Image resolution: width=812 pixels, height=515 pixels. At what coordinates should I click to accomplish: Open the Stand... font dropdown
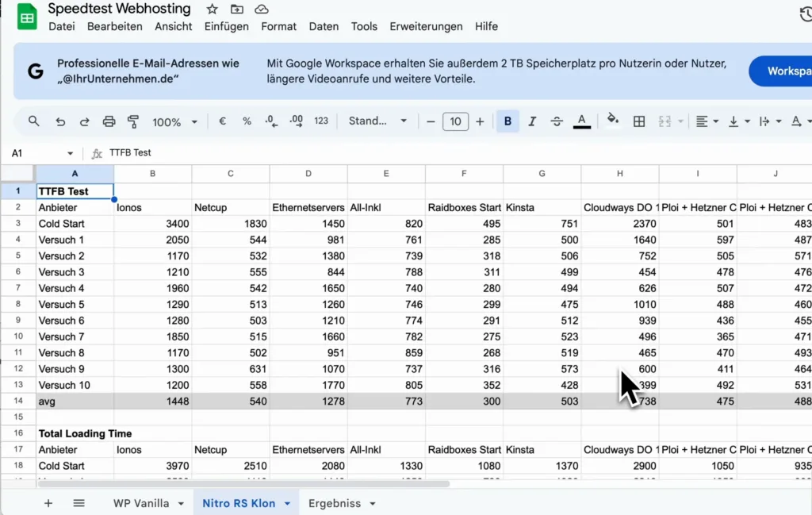tap(377, 121)
